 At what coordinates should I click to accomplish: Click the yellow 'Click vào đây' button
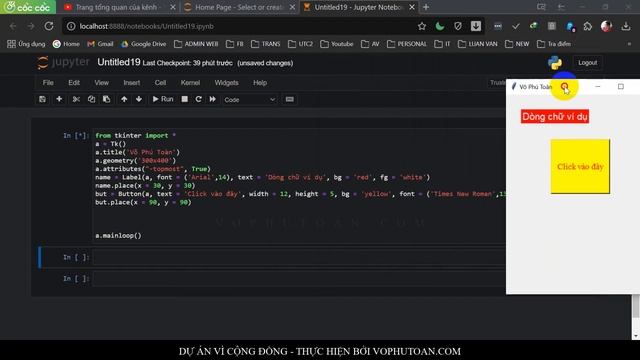(x=580, y=166)
